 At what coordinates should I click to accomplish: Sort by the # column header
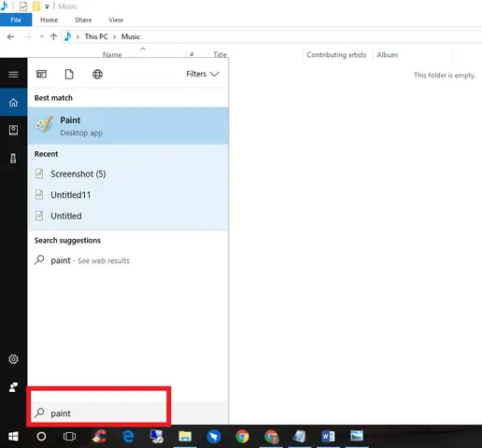point(191,55)
